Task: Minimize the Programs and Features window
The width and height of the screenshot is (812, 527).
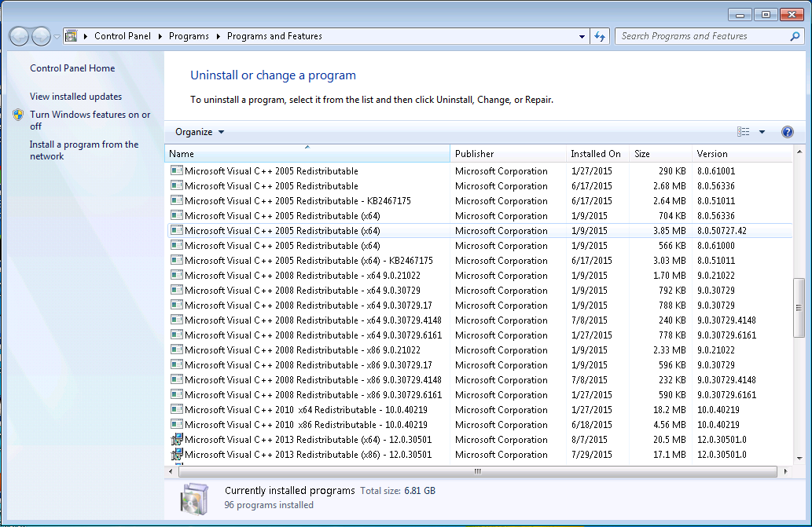Action: (x=740, y=14)
